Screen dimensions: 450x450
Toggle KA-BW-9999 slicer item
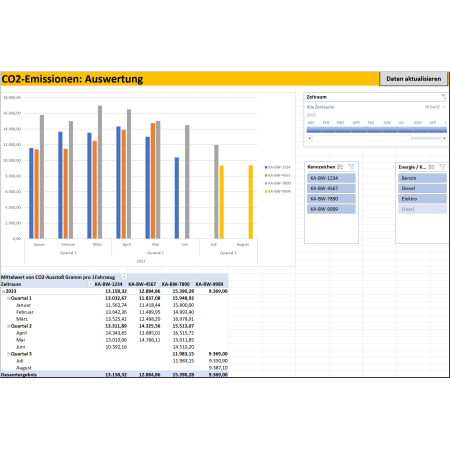tap(331, 209)
